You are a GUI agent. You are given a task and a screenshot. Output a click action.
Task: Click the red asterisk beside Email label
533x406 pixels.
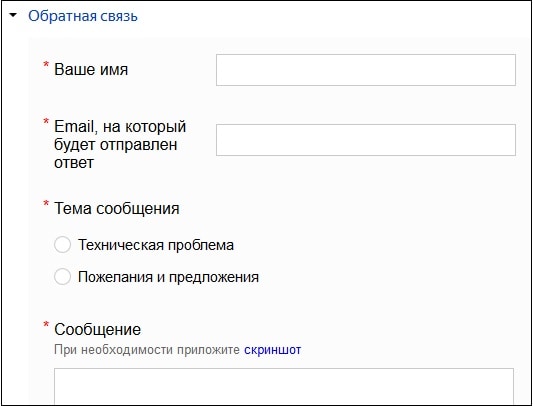tap(46, 121)
